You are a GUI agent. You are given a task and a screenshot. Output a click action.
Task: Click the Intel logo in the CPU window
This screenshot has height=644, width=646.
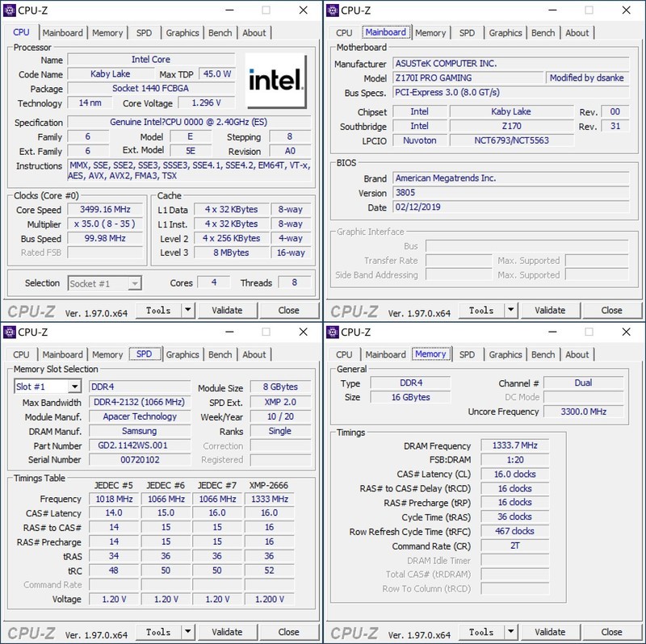(x=276, y=82)
